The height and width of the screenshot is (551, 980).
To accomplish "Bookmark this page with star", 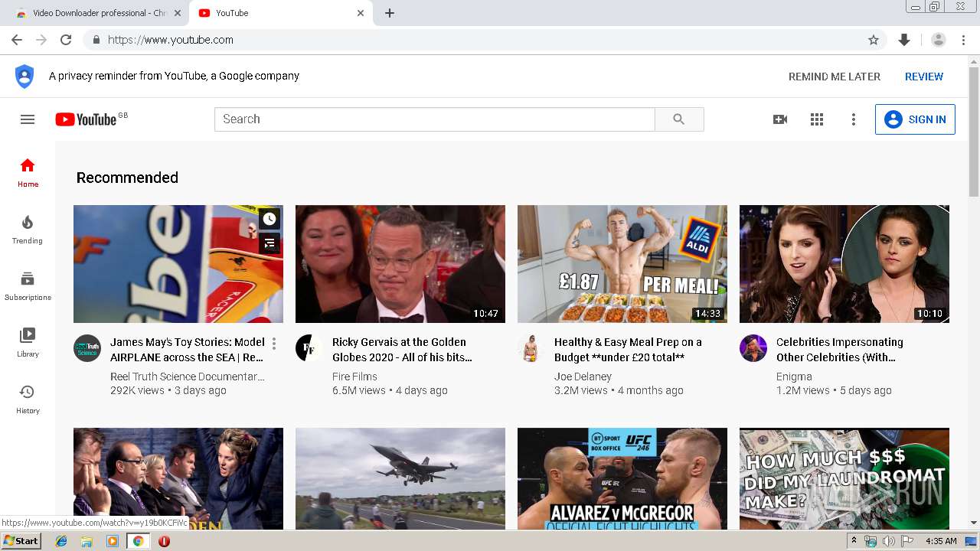I will point(874,40).
